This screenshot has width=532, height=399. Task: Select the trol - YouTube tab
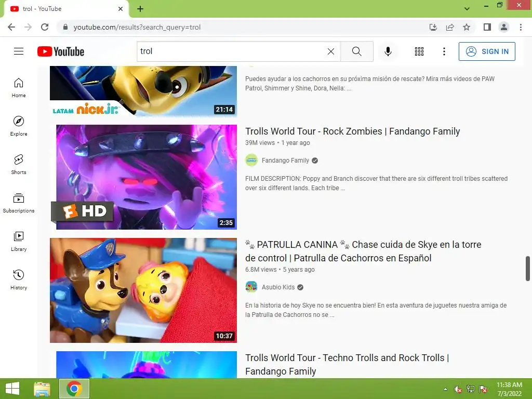click(66, 9)
